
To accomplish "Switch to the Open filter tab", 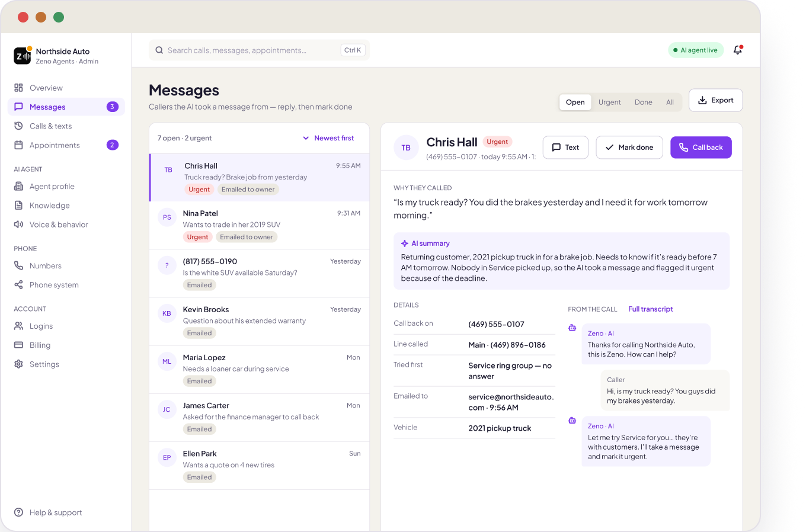I will pos(575,102).
